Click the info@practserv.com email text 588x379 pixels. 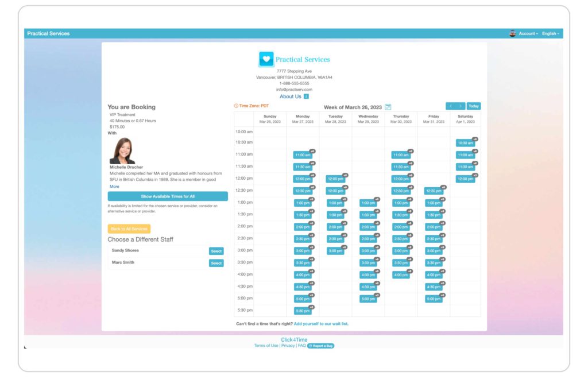click(x=294, y=90)
